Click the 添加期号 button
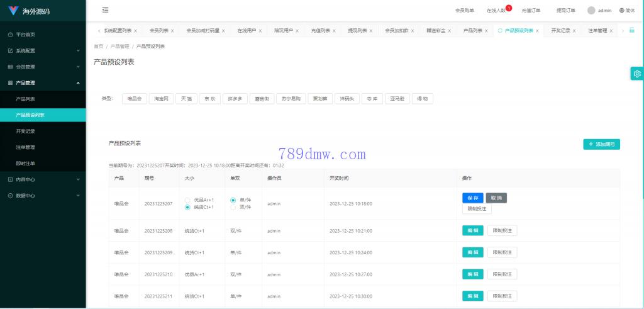The height and width of the screenshot is (309, 644). click(x=601, y=144)
